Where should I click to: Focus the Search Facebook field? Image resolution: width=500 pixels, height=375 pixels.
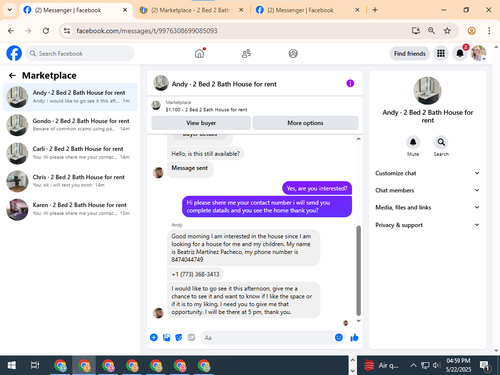pyautogui.click(x=80, y=53)
